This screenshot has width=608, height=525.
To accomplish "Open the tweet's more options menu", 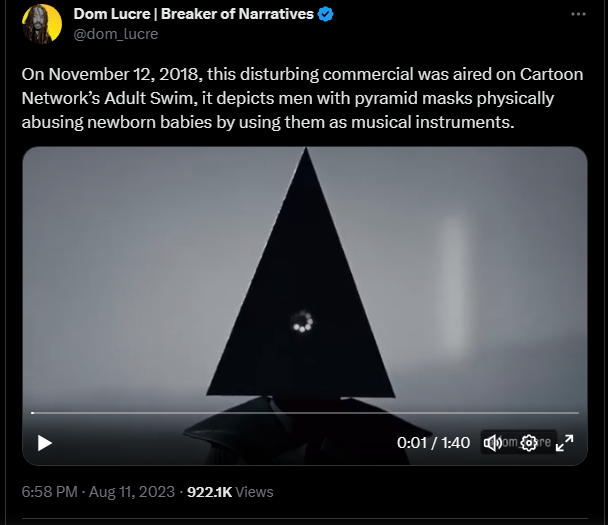I will click(578, 14).
